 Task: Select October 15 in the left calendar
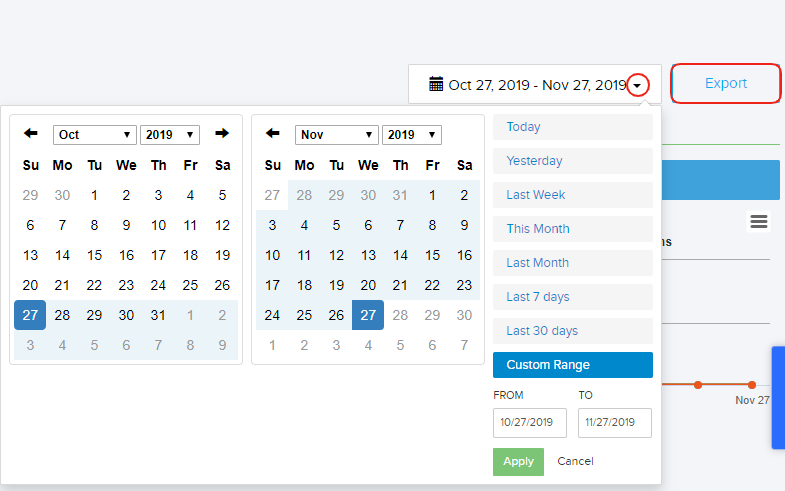pos(94,255)
